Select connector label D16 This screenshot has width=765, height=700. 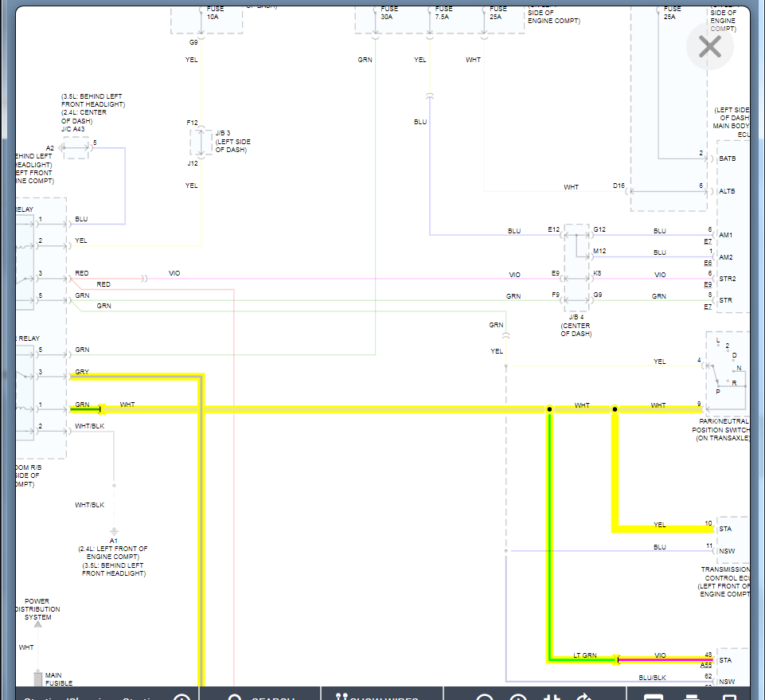(619, 186)
